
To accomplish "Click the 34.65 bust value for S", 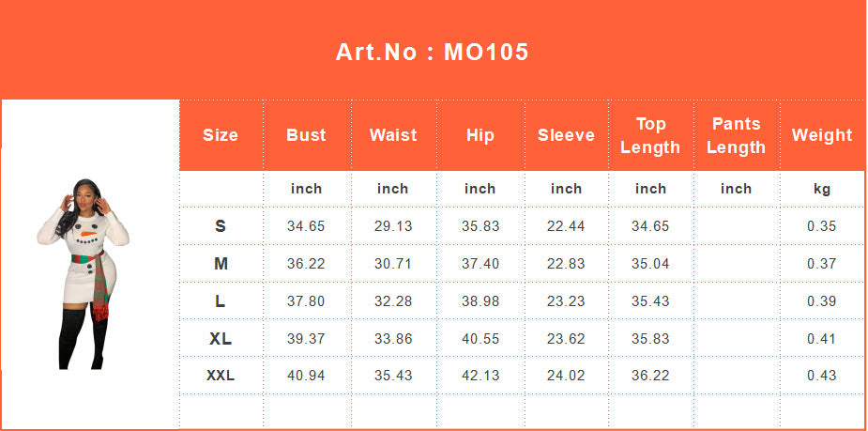I will click(x=306, y=226).
